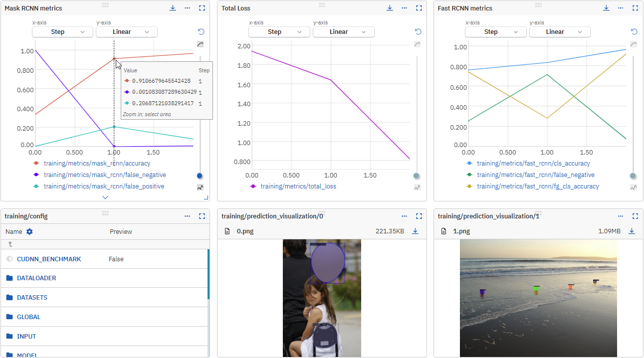Download the 1.png prediction image

tap(632, 231)
